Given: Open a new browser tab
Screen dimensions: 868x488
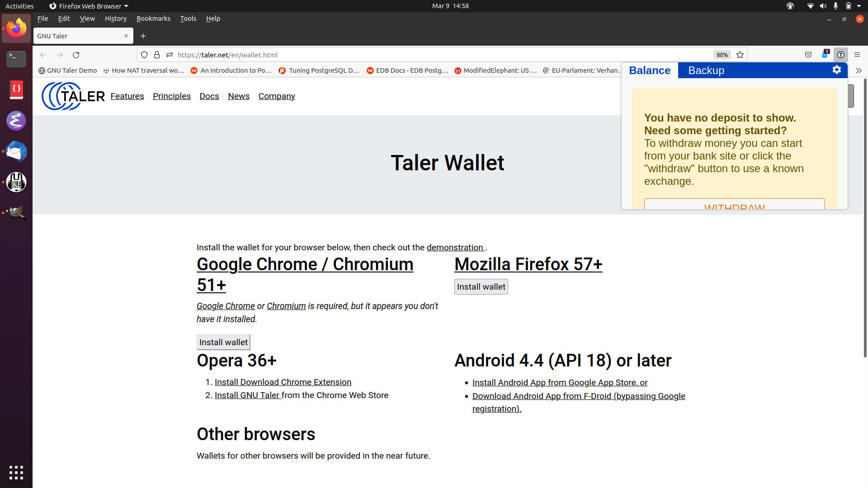Looking at the screenshot, I should (143, 36).
